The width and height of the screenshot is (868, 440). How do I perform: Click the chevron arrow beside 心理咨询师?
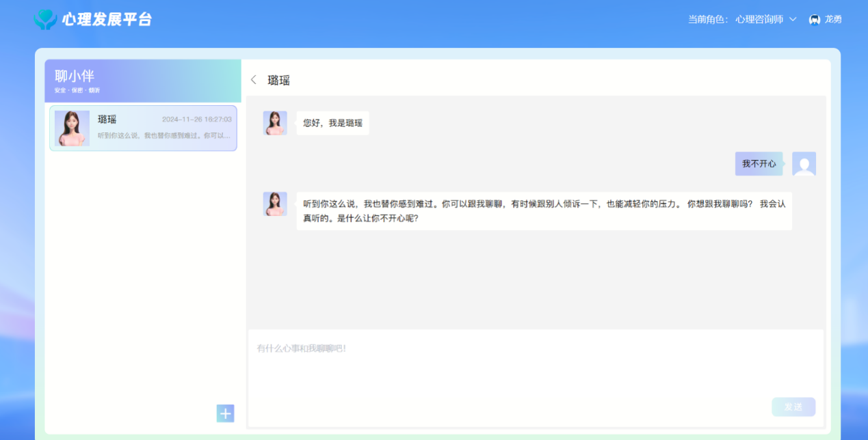(793, 19)
